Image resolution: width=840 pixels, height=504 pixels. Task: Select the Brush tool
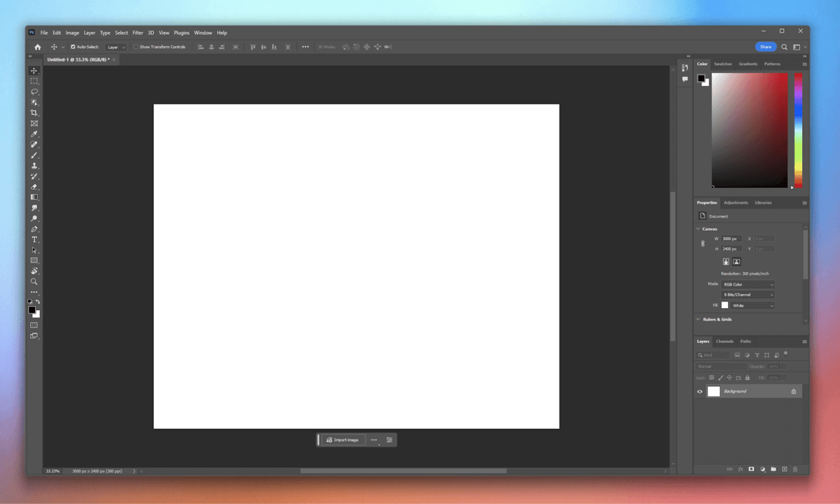tap(34, 155)
